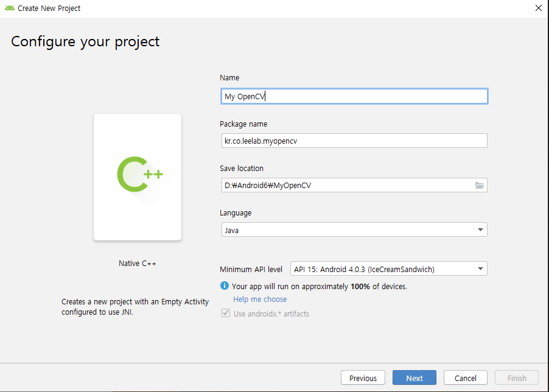Focus the Name field containing My OpenCV
This screenshot has height=392, width=549.
pos(353,96)
